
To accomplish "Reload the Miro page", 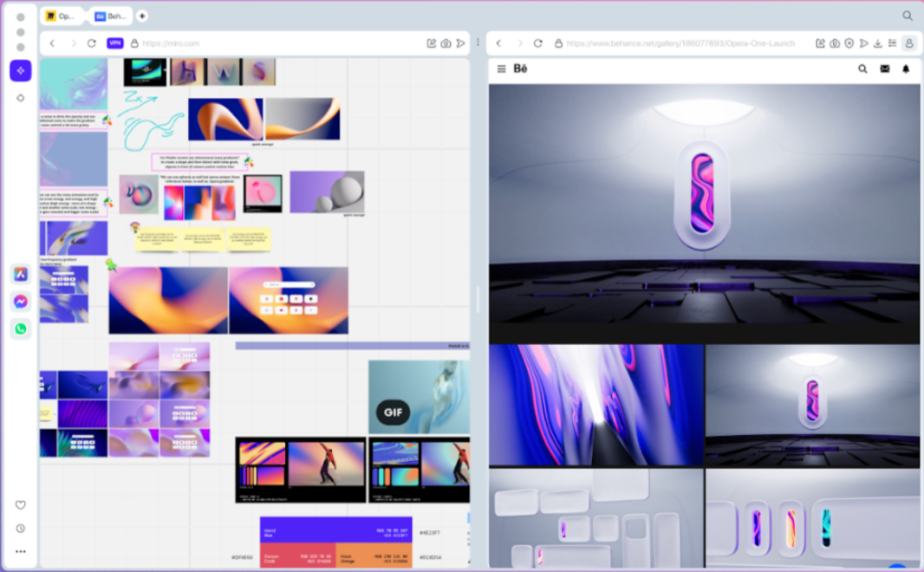I will click(x=90, y=42).
